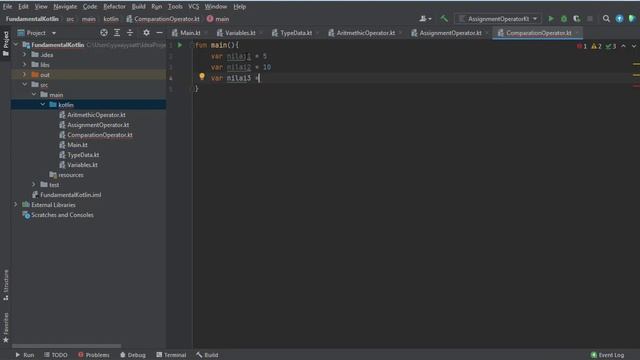Screen dimensions: 640x360
Task: Expand the out folder
Action: pos(24,75)
